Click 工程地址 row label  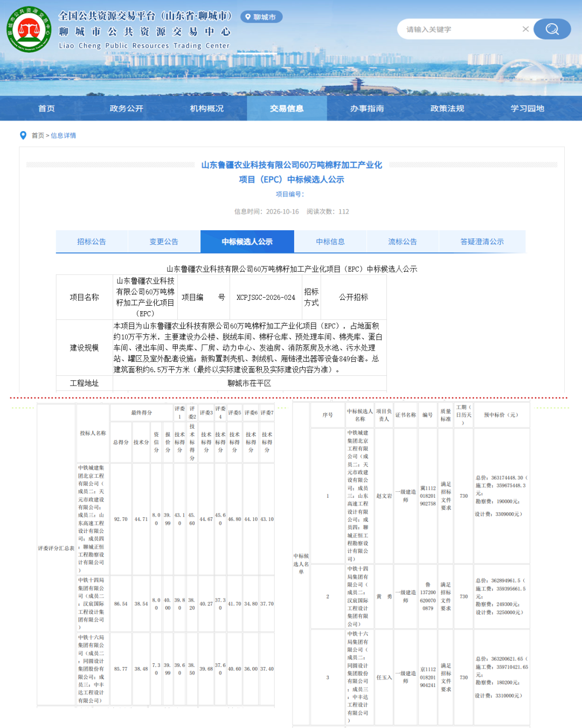(x=85, y=383)
